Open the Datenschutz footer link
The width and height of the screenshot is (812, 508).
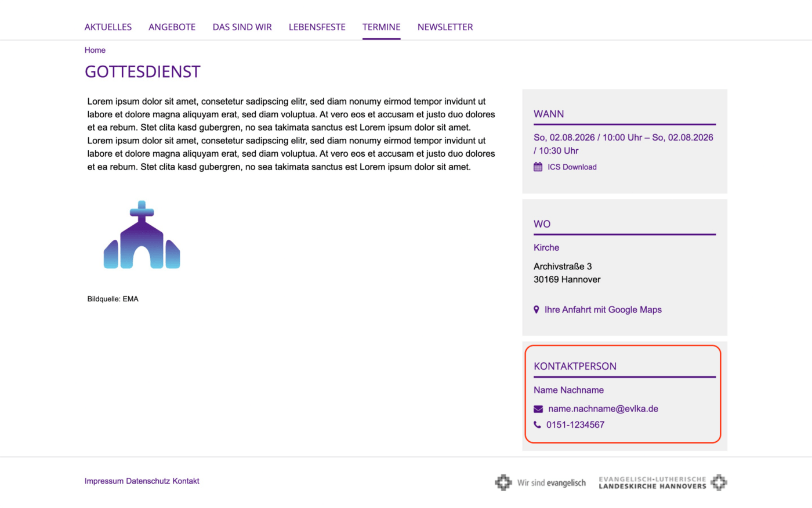click(148, 481)
